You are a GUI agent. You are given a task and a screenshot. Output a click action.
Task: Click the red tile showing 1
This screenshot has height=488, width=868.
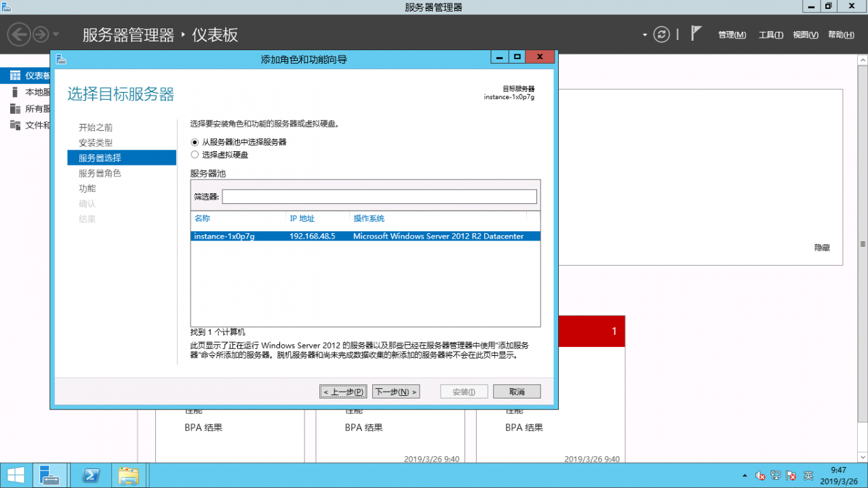pos(590,331)
